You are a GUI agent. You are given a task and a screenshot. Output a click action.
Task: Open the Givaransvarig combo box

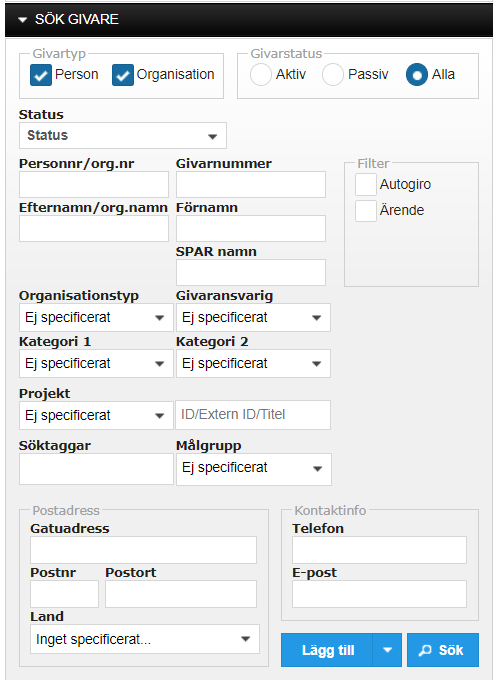pos(253,317)
